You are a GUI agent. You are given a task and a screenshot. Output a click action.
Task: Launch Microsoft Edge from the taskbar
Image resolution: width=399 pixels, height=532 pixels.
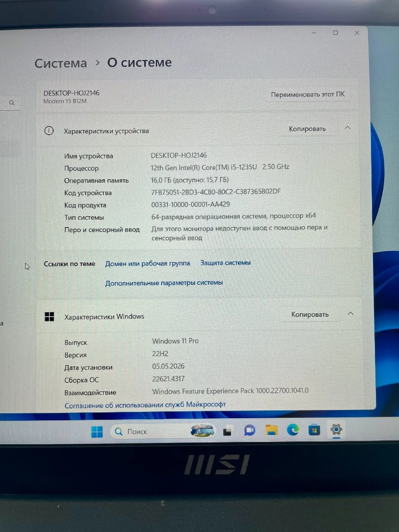[293, 430]
